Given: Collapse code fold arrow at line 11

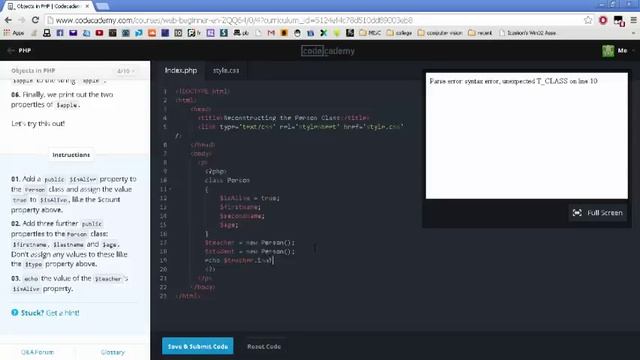Looking at the screenshot, I should click(x=170, y=189).
